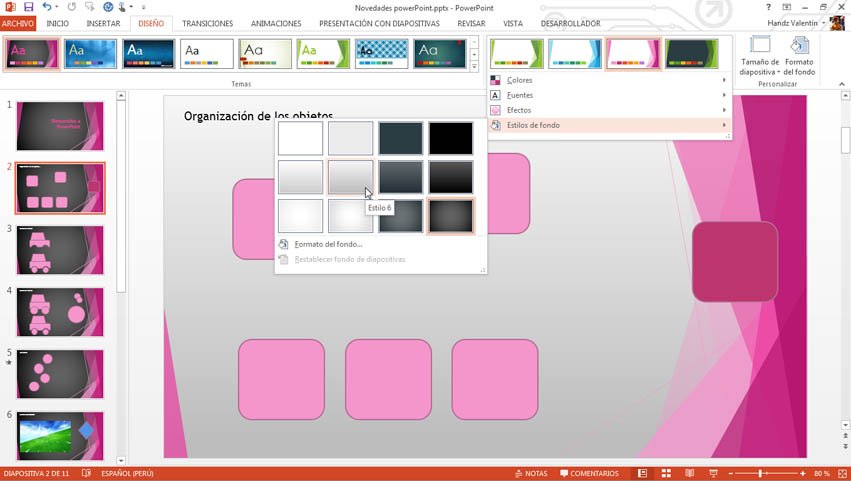851x481 pixels.
Task: Open the ARCHIVO menu
Action: point(18,23)
